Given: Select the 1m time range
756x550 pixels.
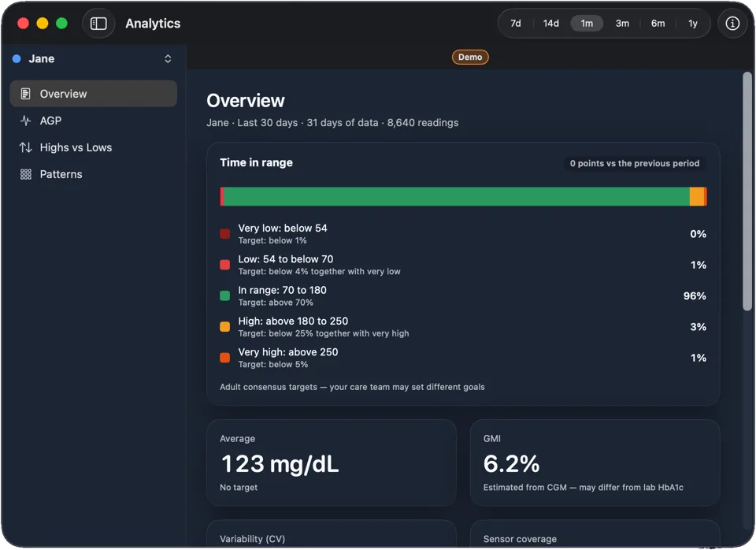Looking at the screenshot, I should click(x=586, y=23).
